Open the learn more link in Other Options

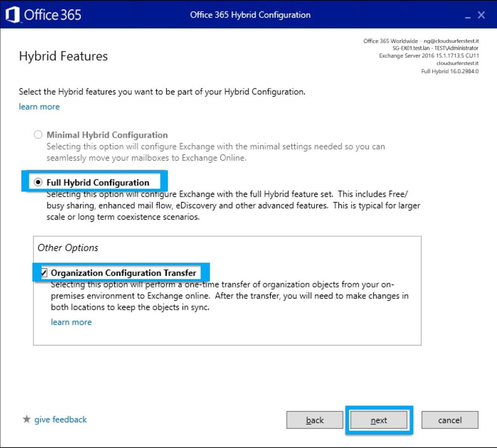tap(71, 322)
